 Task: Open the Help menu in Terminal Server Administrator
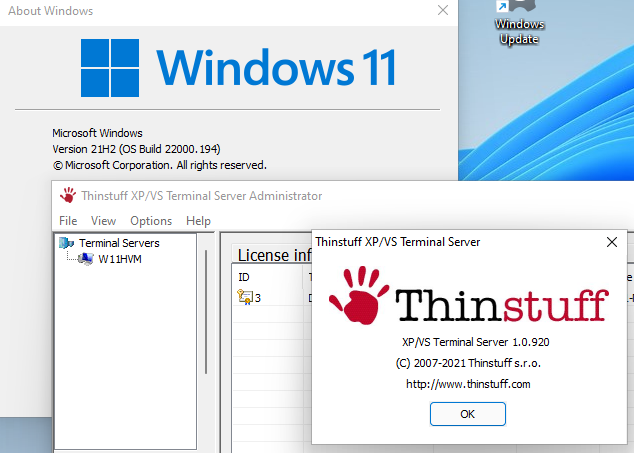pyautogui.click(x=198, y=221)
